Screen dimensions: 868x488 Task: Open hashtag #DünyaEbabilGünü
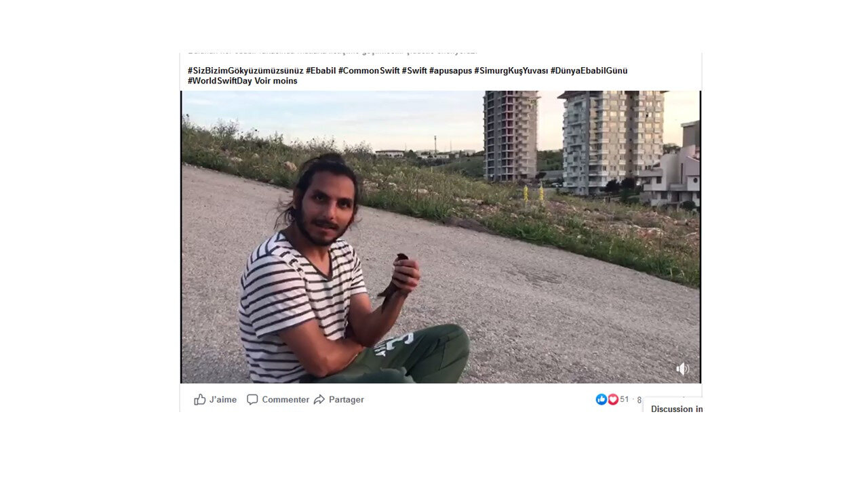589,70
